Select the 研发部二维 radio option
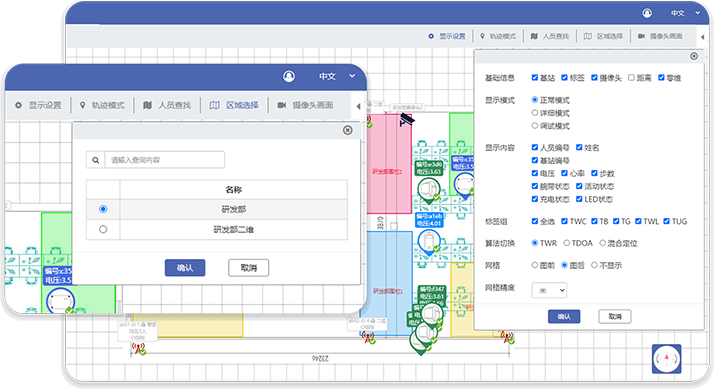Screen dimensions: 714x389 click(x=103, y=229)
